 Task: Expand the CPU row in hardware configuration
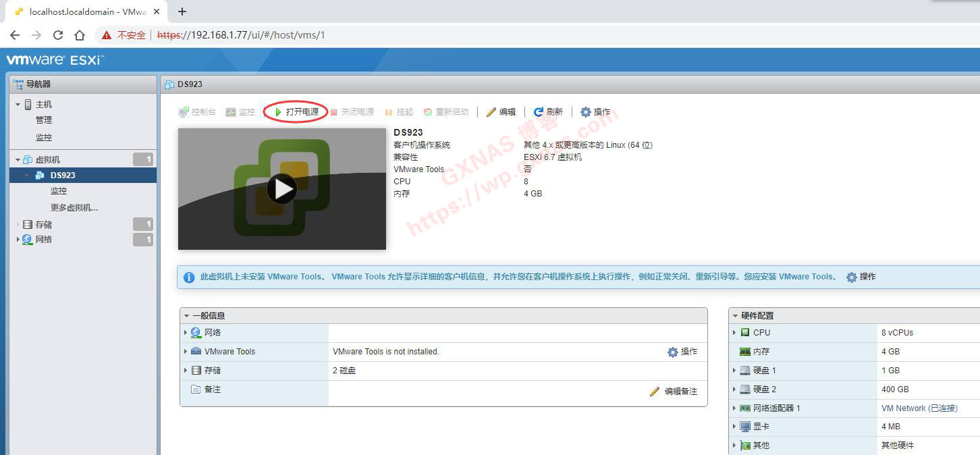click(735, 333)
